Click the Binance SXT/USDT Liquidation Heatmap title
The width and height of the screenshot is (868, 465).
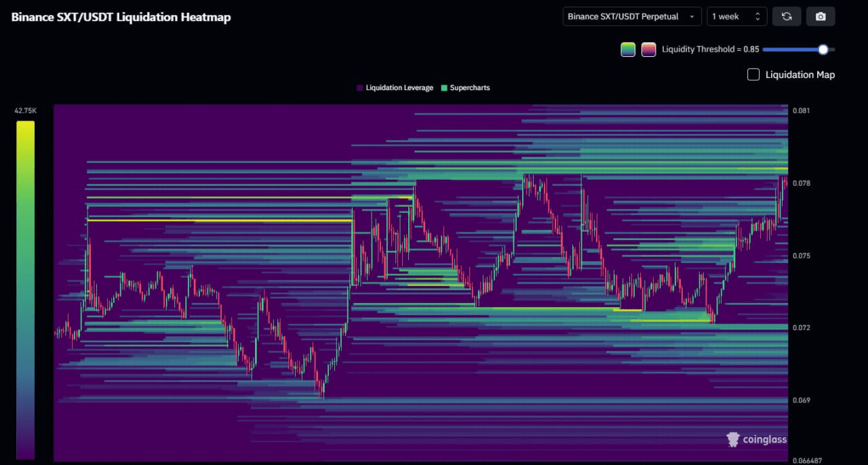pos(121,17)
